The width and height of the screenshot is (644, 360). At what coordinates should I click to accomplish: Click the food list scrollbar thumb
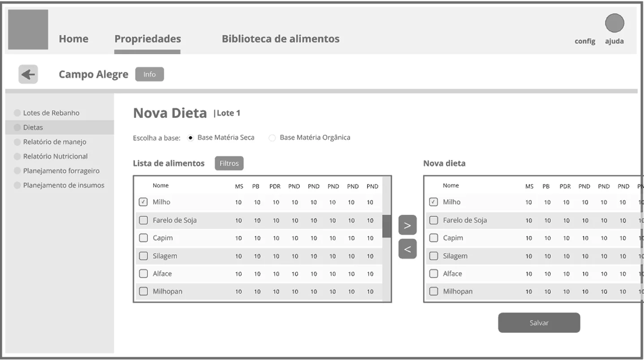pos(387,226)
